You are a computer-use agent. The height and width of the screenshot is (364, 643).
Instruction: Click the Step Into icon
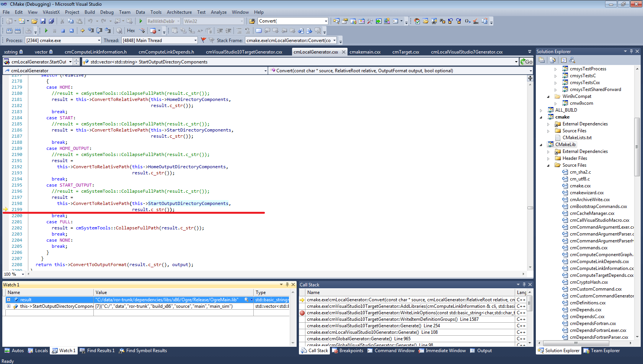pyautogui.click(x=91, y=31)
